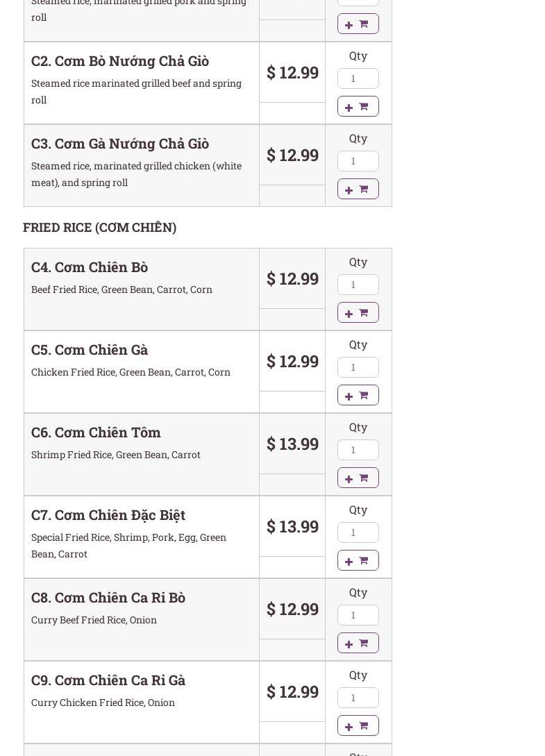The height and width of the screenshot is (756, 545).
Task: Focus quantity field for C6 shrimp fried rice
Action: point(358,450)
